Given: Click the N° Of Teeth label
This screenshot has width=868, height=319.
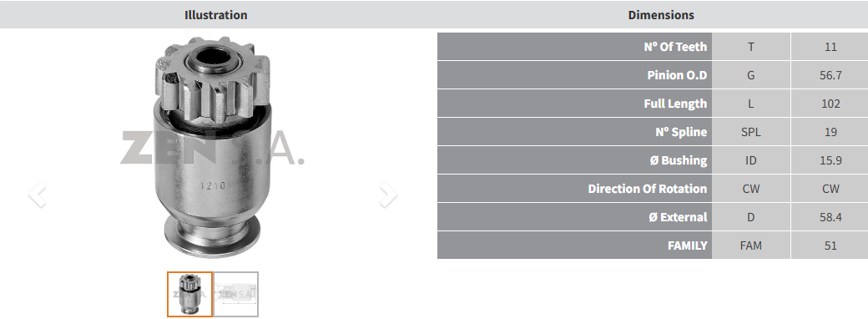Looking at the screenshot, I should click(x=675, y=47).
